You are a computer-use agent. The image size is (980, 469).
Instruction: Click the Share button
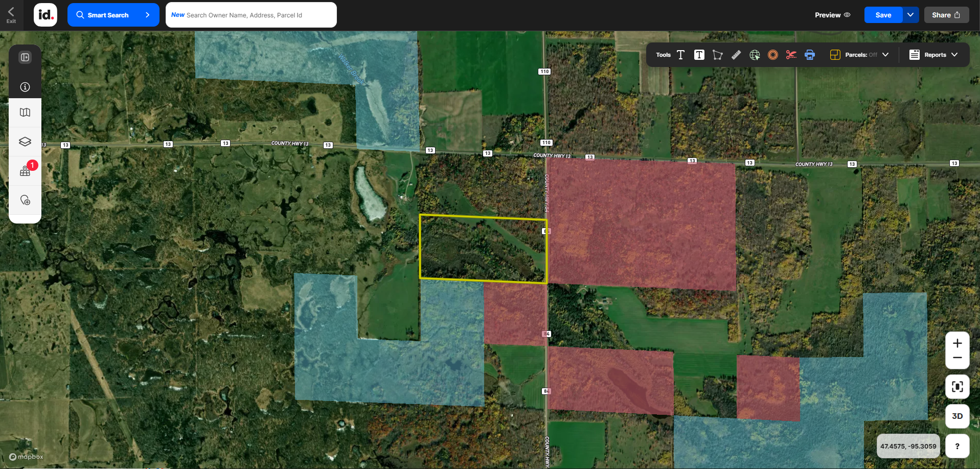(946, 15)
